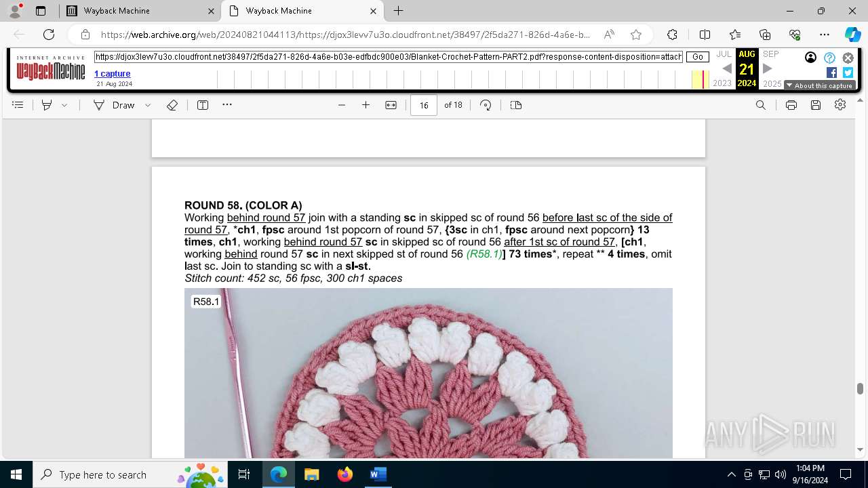The width and height of the screenshot is (868, 488).
Task: Open PDF viewer settings
Action: pos(841,105)
